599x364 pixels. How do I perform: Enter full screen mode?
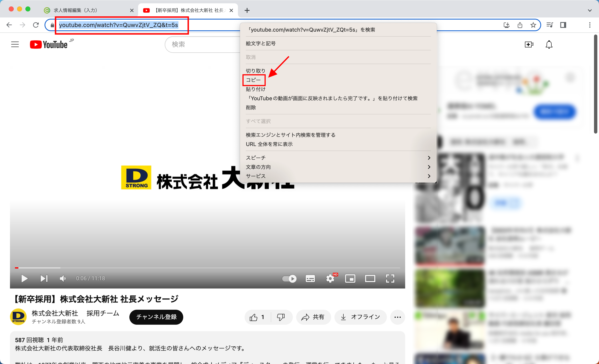[390, 279]
